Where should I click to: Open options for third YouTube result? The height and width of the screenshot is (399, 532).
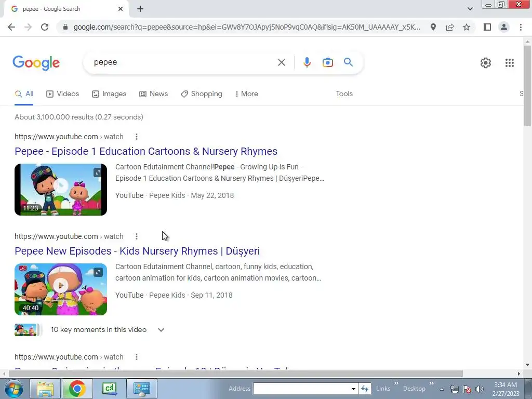(137, 357)
